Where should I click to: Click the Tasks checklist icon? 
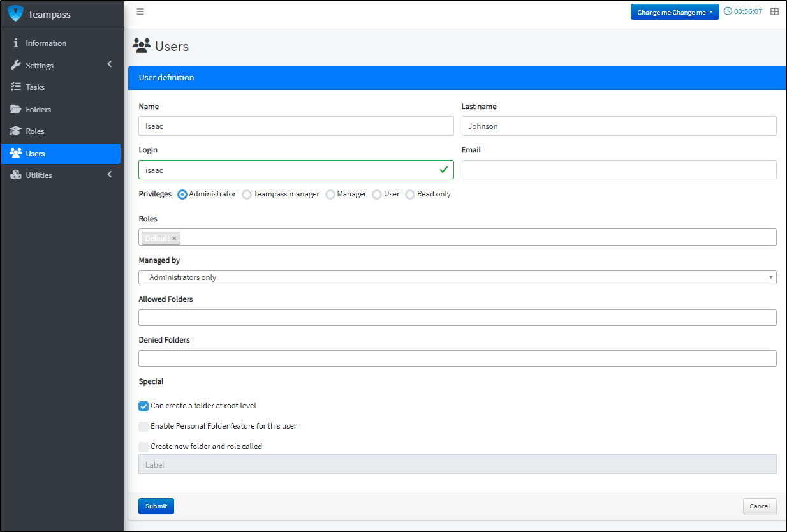[x=16, y=87]
